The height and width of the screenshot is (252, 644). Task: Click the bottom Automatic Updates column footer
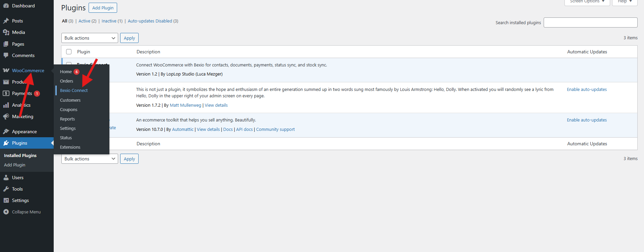coord(587,144)
